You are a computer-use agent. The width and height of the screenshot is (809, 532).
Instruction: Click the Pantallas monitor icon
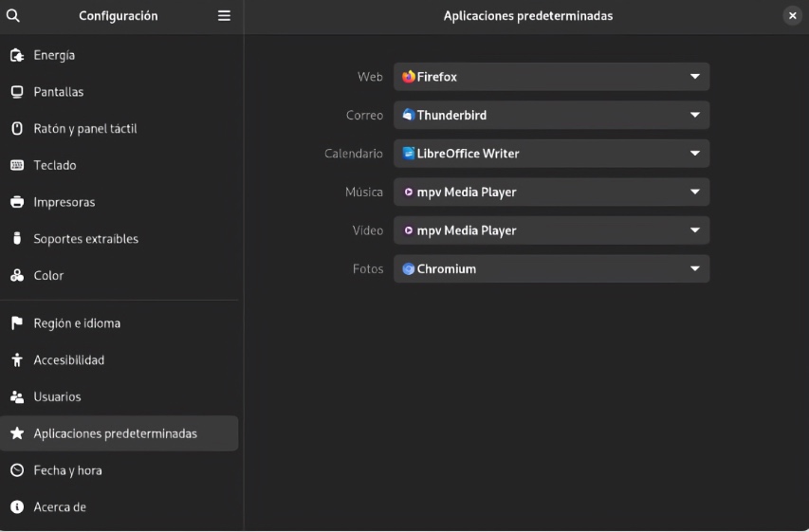tap(17, 92)
